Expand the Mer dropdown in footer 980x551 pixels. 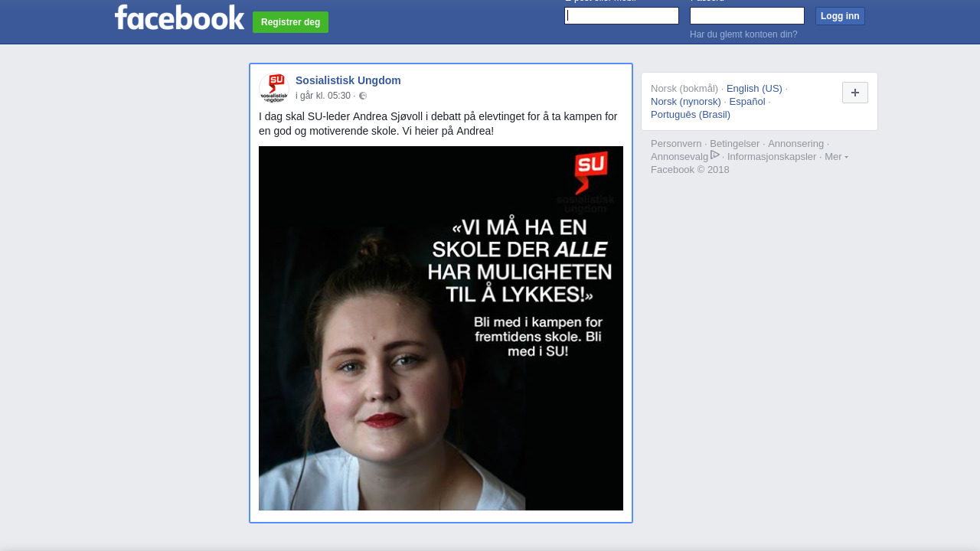click(x=836, y=157)
